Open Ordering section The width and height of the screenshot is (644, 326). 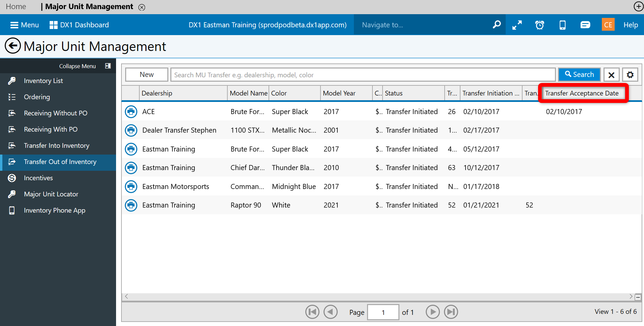[58, 97]
